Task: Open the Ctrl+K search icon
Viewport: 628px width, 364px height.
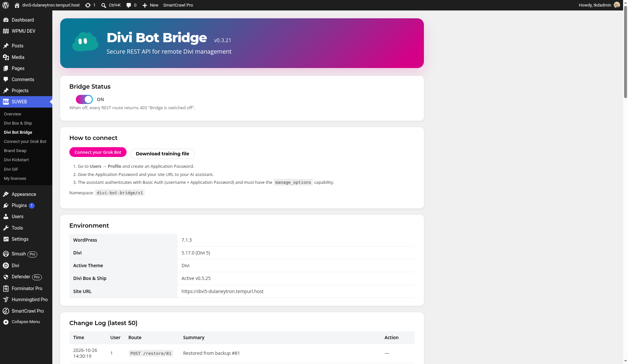Action: pyautogui.click(x=104, y=5)
